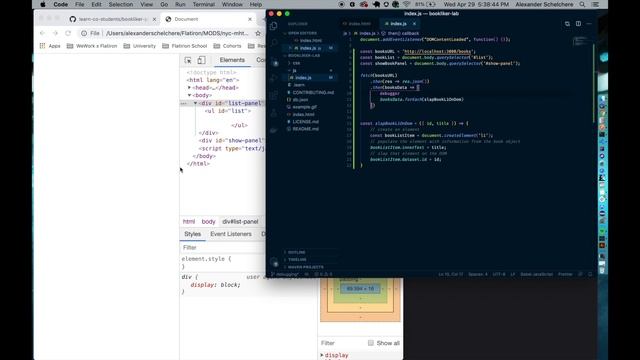The width and height of the screenshot is (640, 360).
Task: Open the Cohorts bookmark folder
Action: (x=227, y=46)
